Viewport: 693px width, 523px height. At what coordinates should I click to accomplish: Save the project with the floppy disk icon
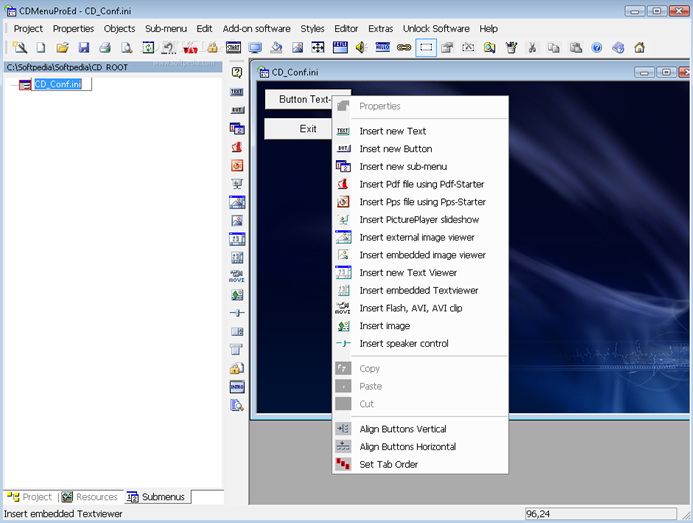point(84,47)
